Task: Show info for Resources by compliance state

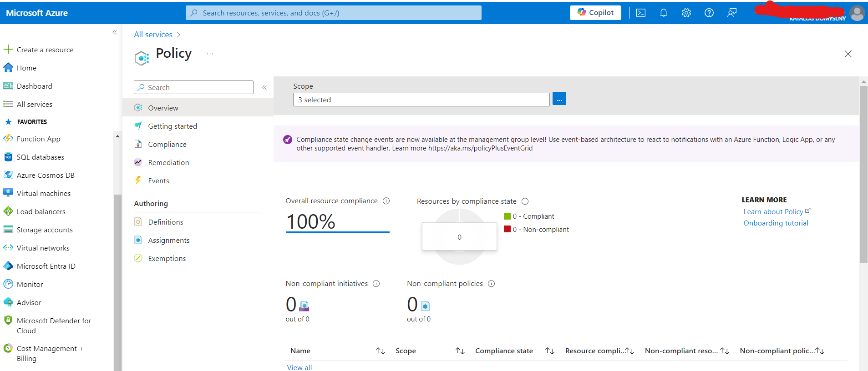Action: [525, 201]
